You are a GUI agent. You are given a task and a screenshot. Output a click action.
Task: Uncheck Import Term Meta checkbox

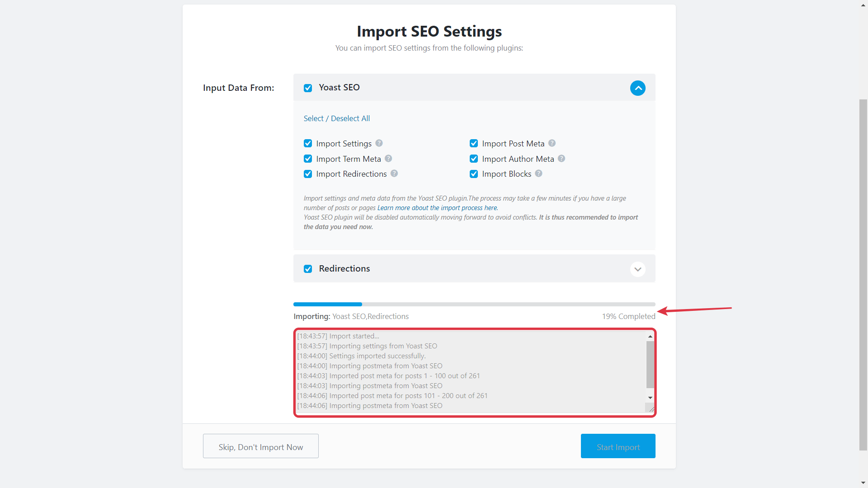click(308, 159)
